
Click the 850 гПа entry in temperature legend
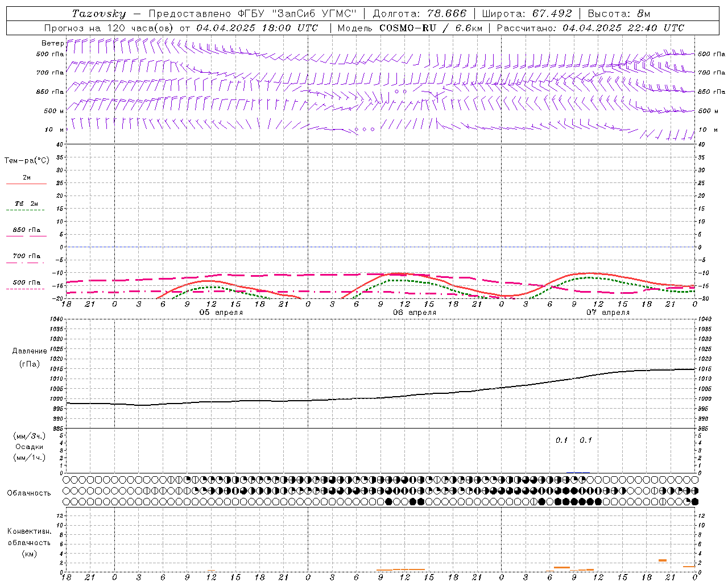(27, 230)
